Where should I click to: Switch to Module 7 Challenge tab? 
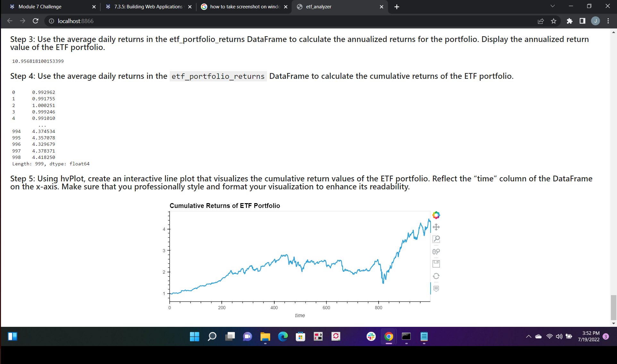40,7
